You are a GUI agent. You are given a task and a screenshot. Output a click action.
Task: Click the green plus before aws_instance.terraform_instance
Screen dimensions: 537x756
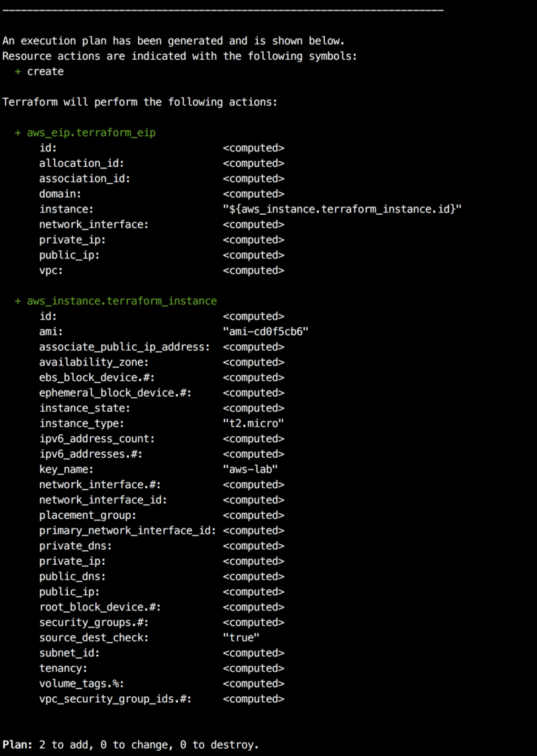pos(18,301)
